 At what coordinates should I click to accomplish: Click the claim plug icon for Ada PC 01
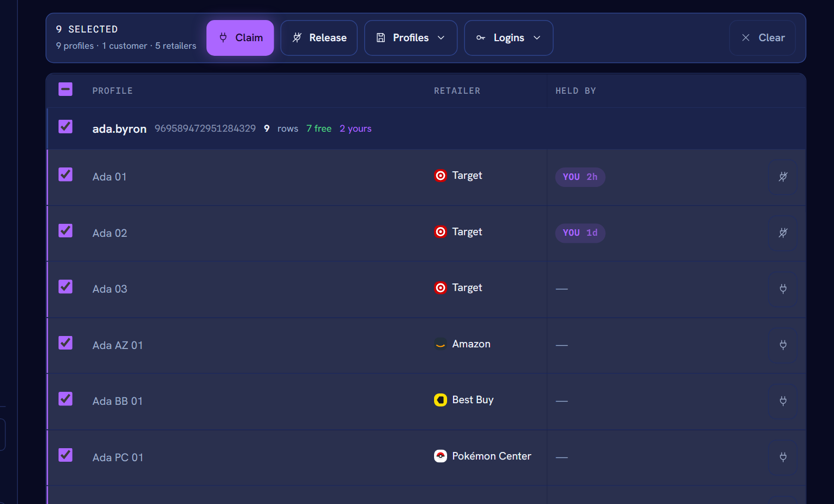point(783,457)
